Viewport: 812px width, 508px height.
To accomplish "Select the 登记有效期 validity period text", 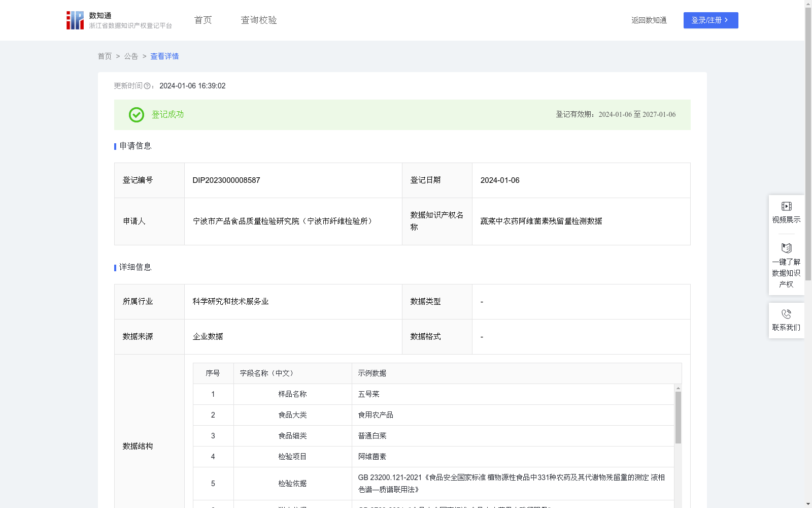I will coord(616,115).
